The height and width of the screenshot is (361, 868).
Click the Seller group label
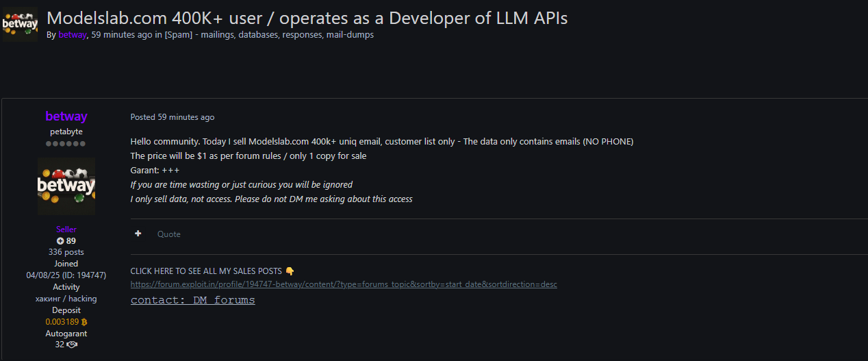coord(66,229)
